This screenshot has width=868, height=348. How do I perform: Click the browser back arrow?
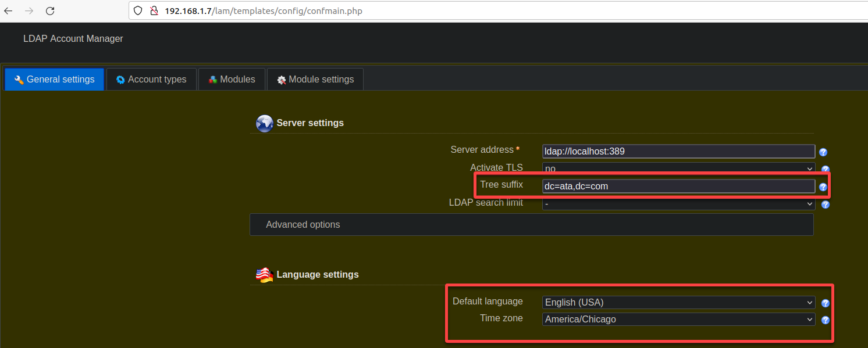[x=8, y=10]
